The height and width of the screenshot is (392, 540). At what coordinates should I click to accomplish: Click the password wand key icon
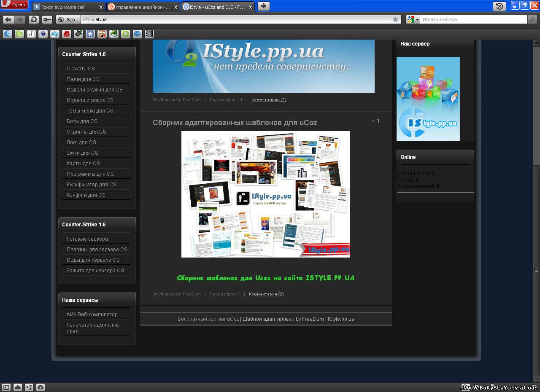coord(47,19)
